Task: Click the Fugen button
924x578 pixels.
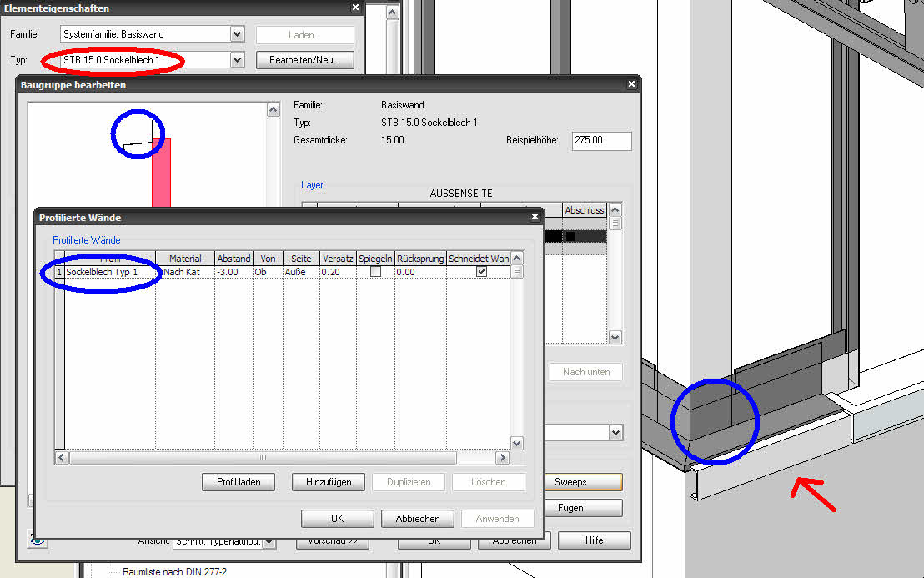Action: (584, 508)
